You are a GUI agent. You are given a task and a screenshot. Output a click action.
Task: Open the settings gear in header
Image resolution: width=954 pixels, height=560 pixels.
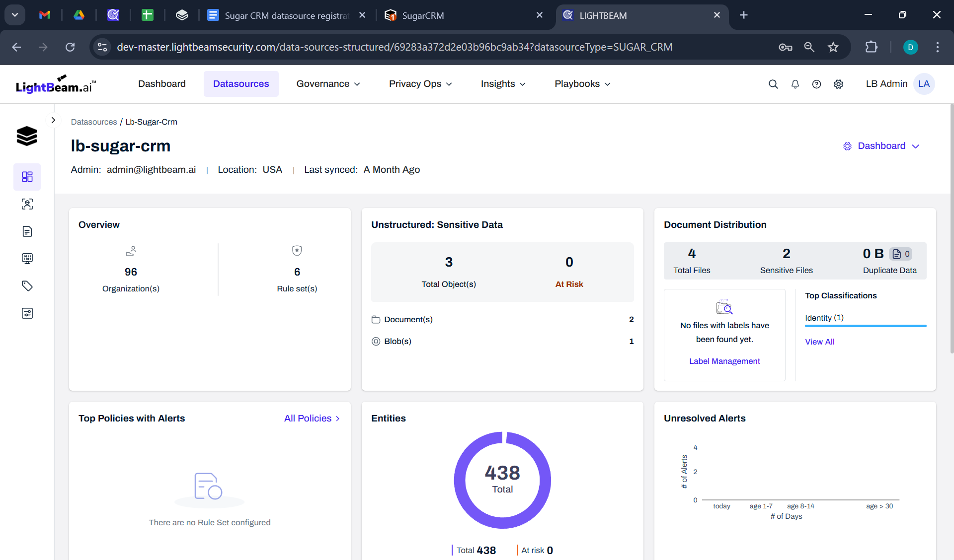tap(838, 84)
